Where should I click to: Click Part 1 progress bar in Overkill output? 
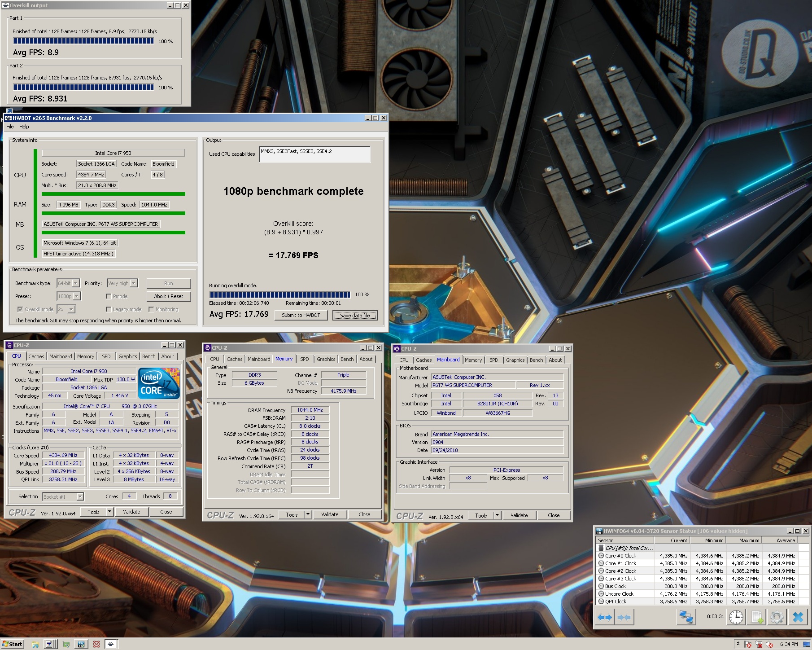(x=83, y=41)
